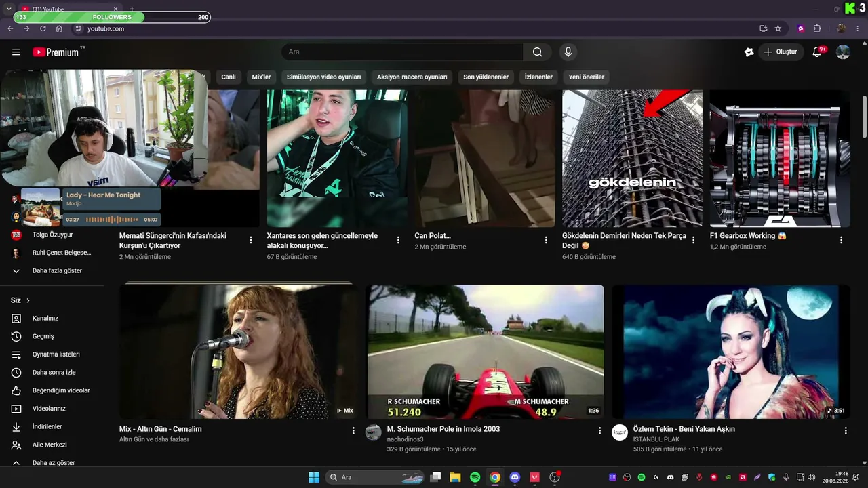Click the search magnifier button
Viewport: 868px width, 488px height.
[537, 52]
